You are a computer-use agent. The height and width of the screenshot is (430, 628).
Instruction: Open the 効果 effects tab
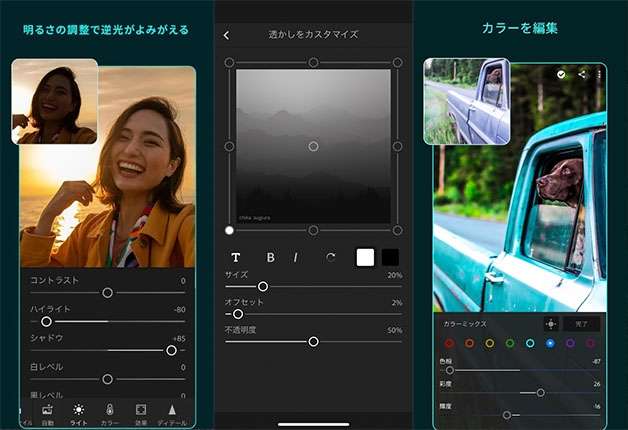pyautogui.click(x=141, y=414)
